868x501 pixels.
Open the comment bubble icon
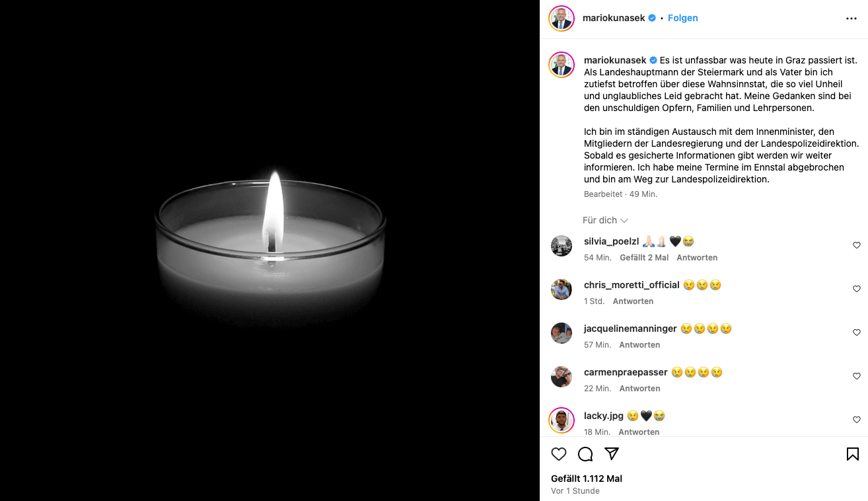[x=585, y=454]
